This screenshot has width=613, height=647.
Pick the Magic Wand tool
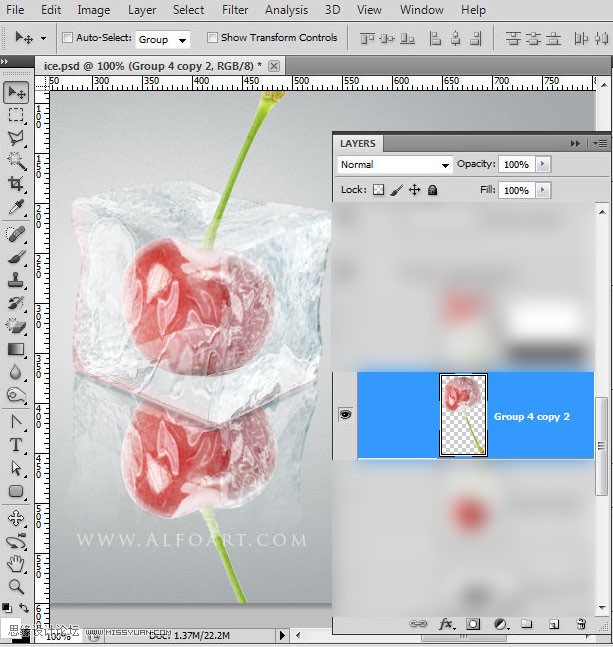coord(16,161)
